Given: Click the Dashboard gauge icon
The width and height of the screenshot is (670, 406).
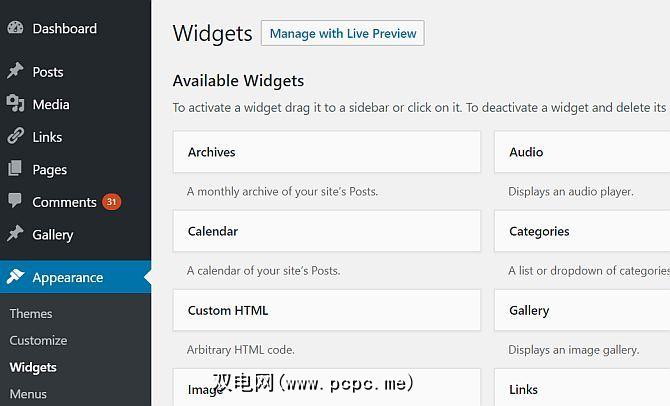Looking at the screenshot, I should tap(15, 29).
